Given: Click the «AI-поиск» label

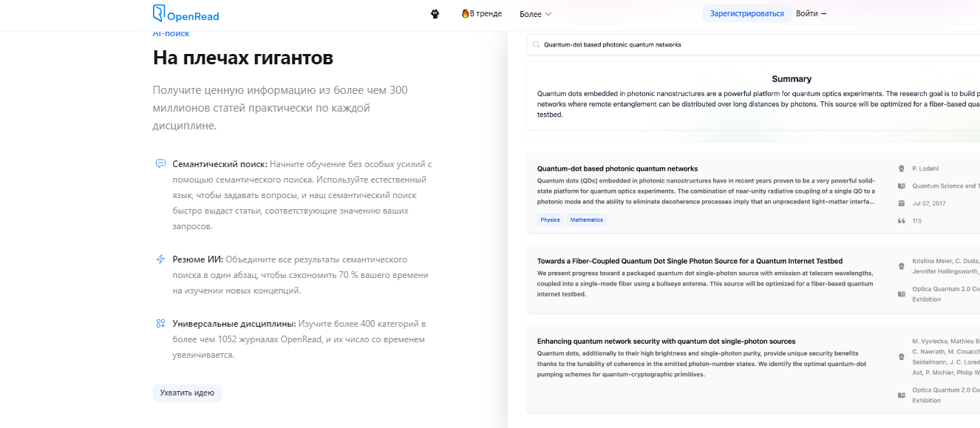Looking at the screenshot, I should click(x=171, y=33).
